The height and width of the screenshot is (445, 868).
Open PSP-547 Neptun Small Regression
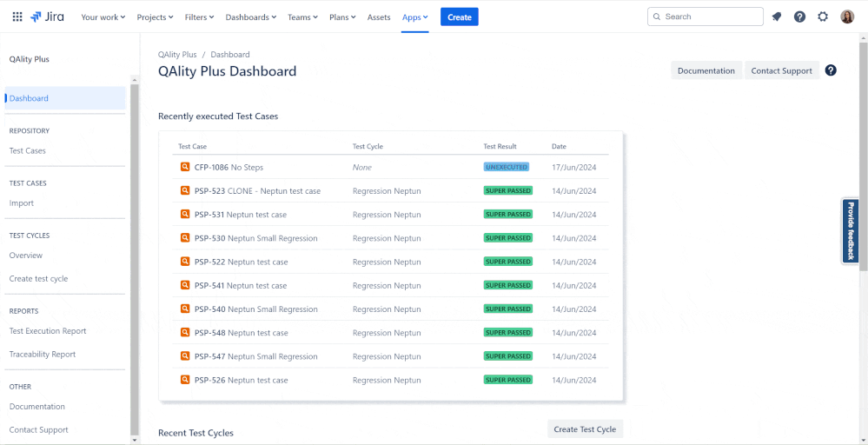(x=255, y=356)
